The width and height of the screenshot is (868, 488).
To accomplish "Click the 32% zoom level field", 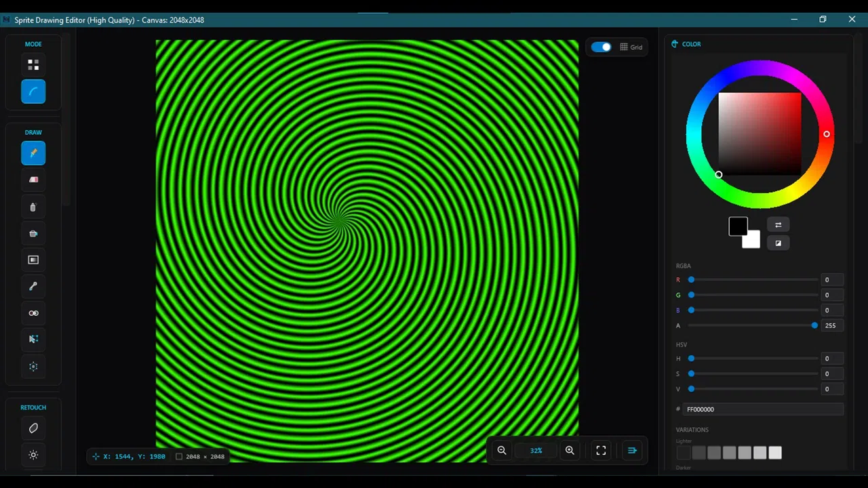I will pos(536,450).
